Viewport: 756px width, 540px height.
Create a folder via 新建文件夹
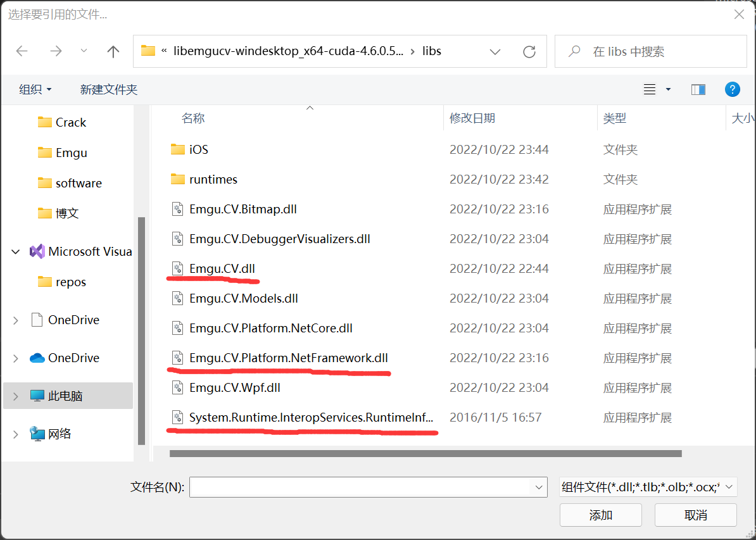[x=108, y=89]
